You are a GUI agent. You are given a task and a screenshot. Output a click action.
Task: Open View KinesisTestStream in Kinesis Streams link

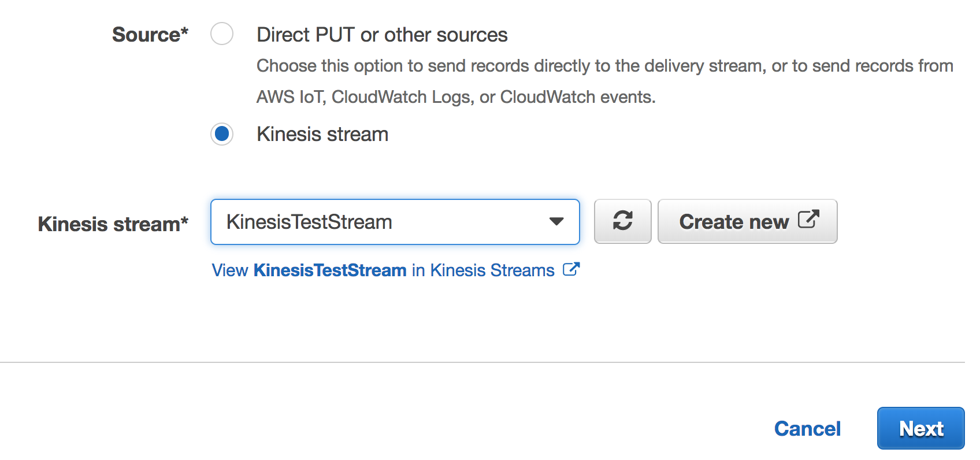click(395, 270)
